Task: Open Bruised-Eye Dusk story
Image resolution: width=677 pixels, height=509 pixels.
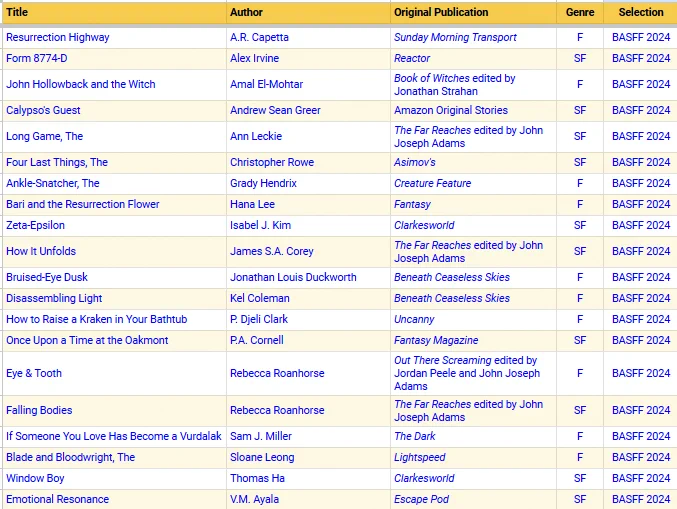Action: click(47, 277)
